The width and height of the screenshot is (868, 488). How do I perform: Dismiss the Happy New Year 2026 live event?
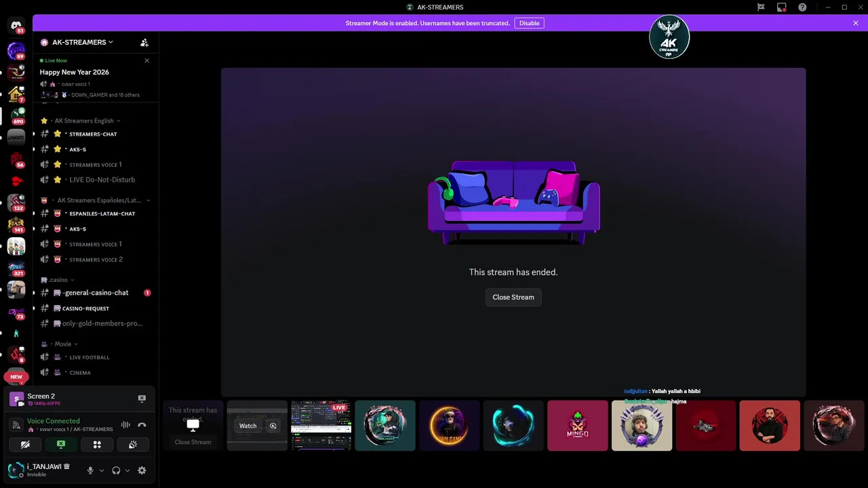tap(146, 60)
